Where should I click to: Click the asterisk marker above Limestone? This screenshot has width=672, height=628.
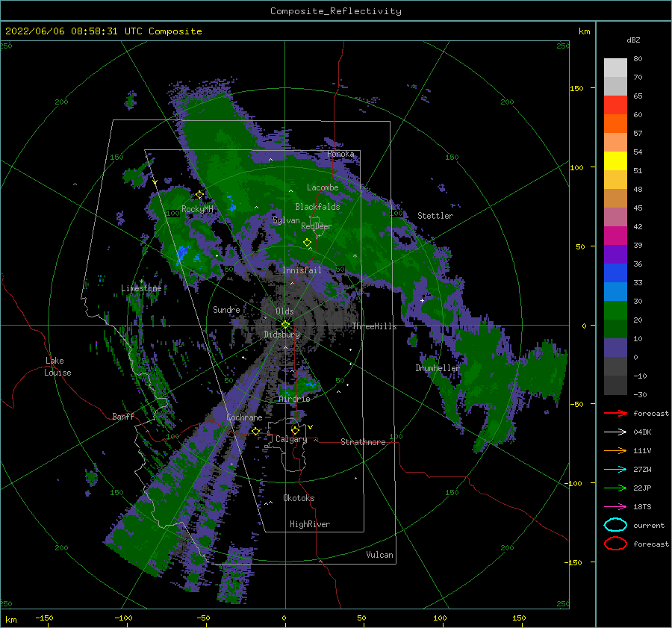pyautogui.click(x=141, y=282)
